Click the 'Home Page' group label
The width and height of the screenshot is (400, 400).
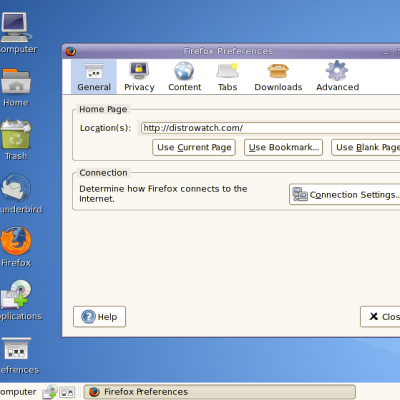coord(103,109)
